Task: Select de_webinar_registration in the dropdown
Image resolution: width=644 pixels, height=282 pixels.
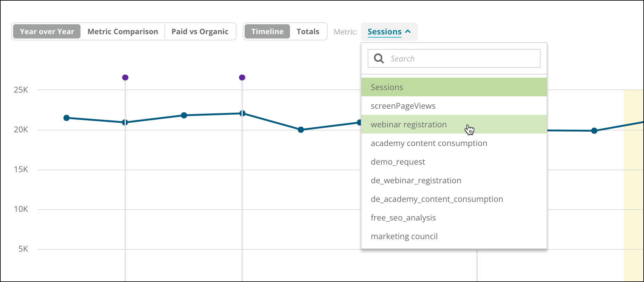Action: pos(454,180)
